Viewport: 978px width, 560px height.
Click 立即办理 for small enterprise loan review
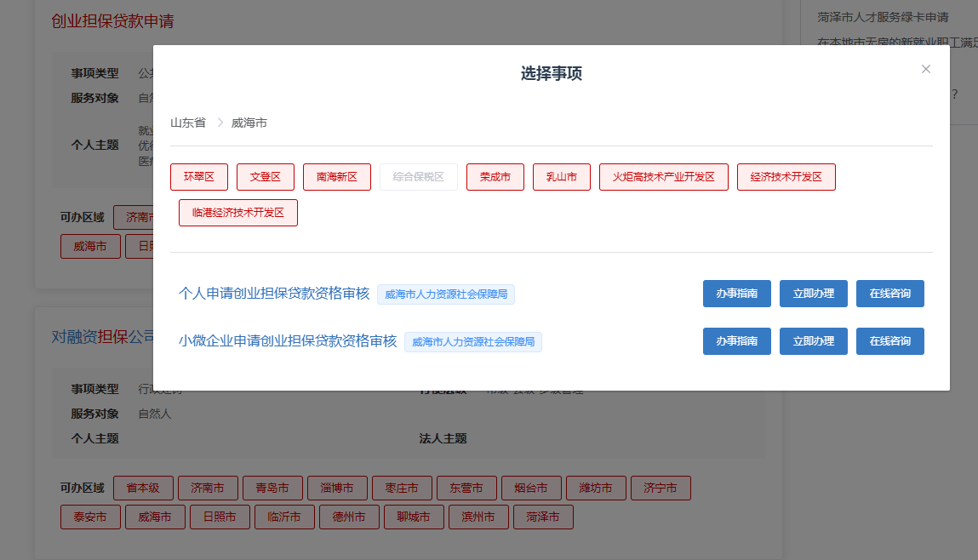coord(813,340)
